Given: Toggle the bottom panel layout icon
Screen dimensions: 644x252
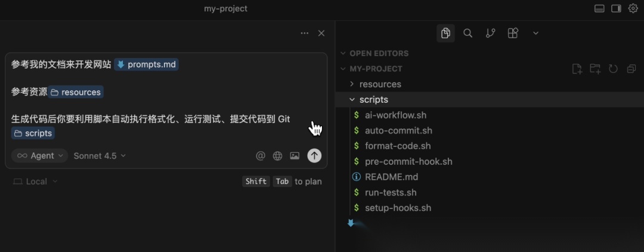Looking at the screenshot, I should tap(599, 8).
